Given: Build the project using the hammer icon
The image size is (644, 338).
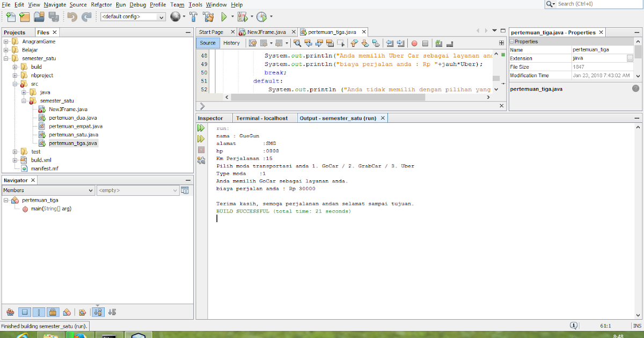Looking at the screenshot, I should [x=193, y=17].
